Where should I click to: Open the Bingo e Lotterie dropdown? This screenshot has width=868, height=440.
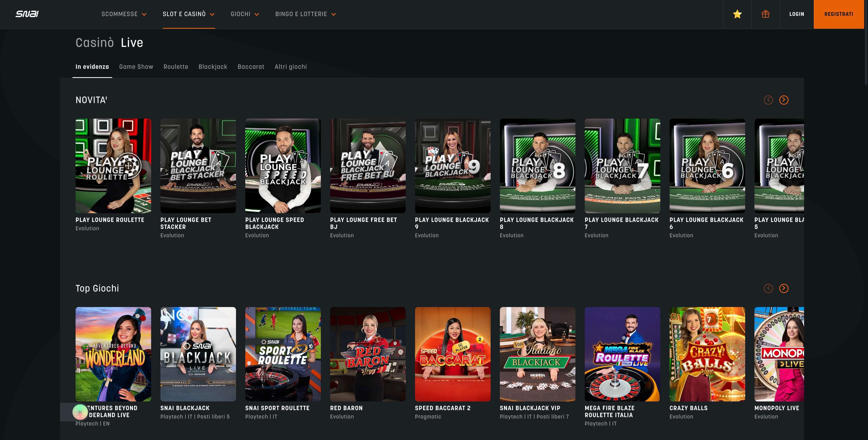[x=305, y=14]
